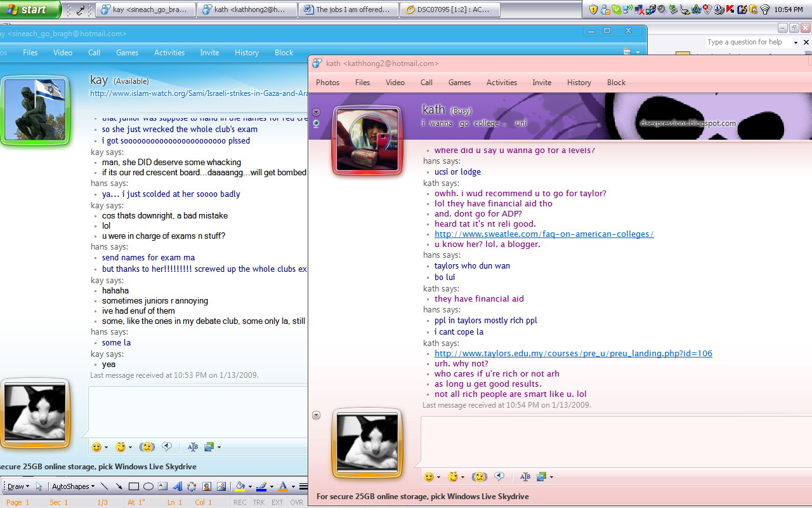Screen dimensions: 812x508
Task: Expand the Fill Color dropdown arrow
Action: pyautogui.click(x=250, y=486)
